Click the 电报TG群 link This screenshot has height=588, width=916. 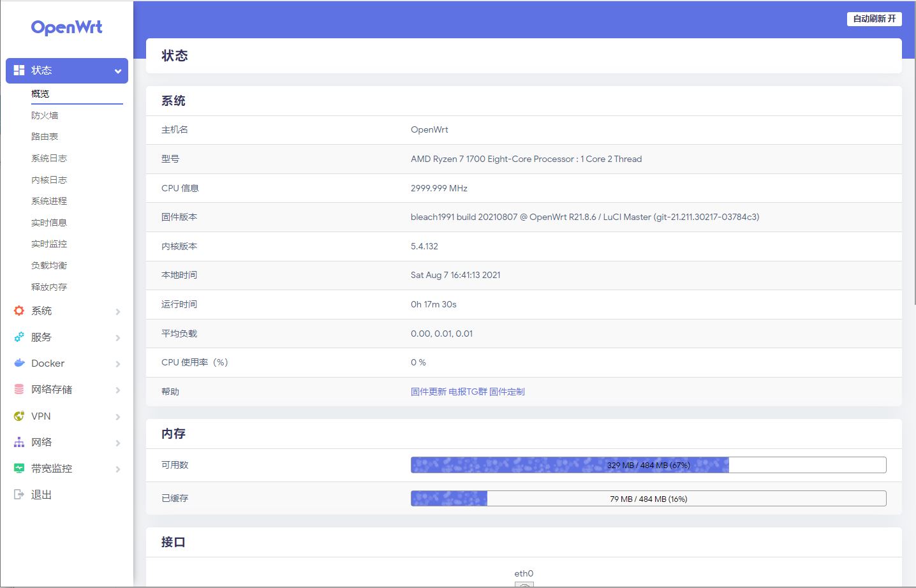point(468,392)
